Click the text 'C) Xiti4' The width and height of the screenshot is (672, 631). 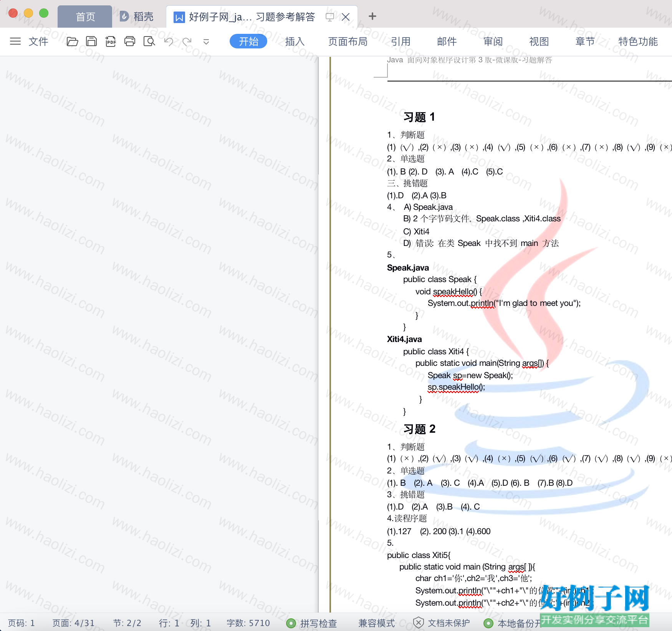coord(416,232)
